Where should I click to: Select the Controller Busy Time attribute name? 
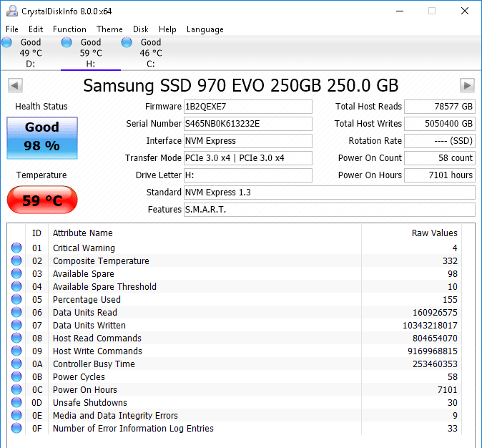tap(94, 364)
